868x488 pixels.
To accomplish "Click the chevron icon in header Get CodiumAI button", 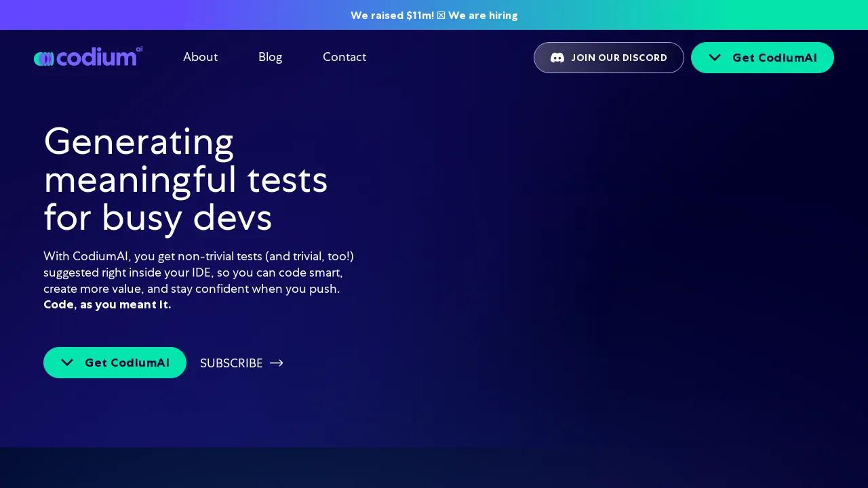I will [x=715, y=58].
